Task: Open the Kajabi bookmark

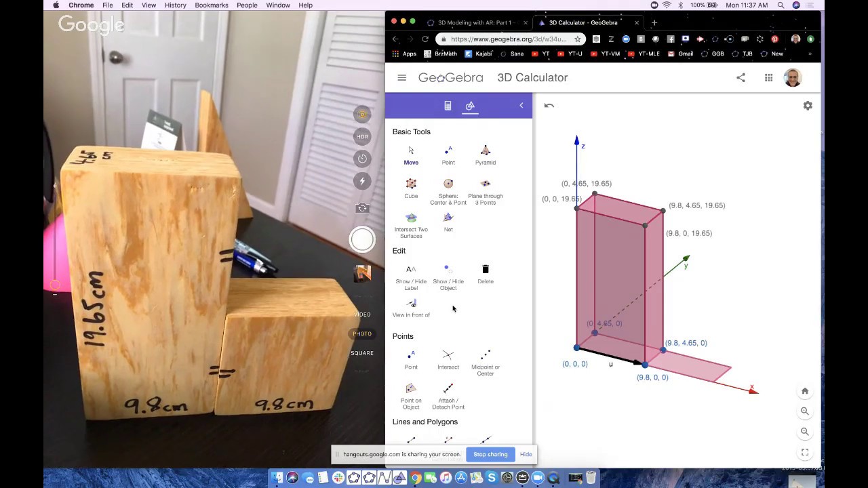Action: pyautogui.click(x=479, y=54)
